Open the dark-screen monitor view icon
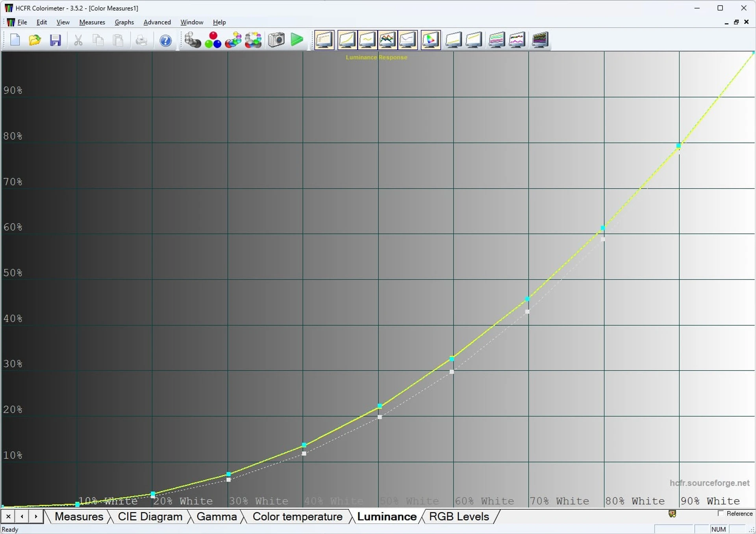The image size is (756, 534). click(x=540, y=40)
